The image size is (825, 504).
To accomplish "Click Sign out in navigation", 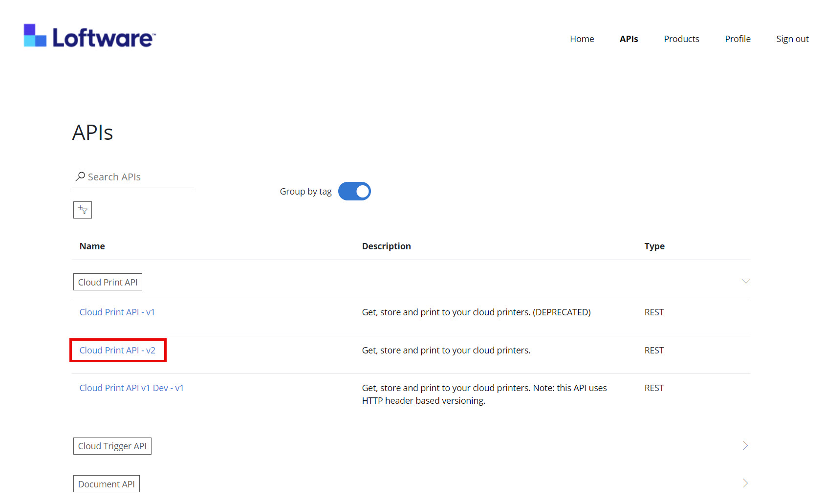I will (x=792, y=39).
